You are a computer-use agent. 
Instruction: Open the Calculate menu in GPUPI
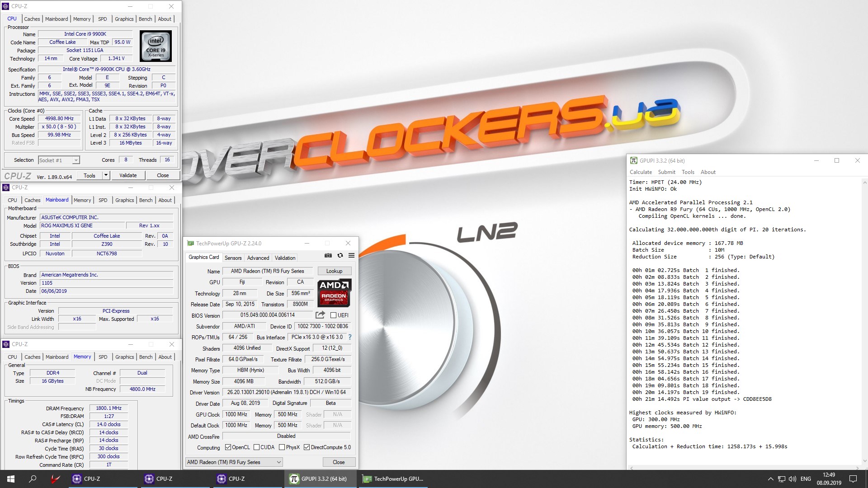pyautogui.click(x=641, y=172)
